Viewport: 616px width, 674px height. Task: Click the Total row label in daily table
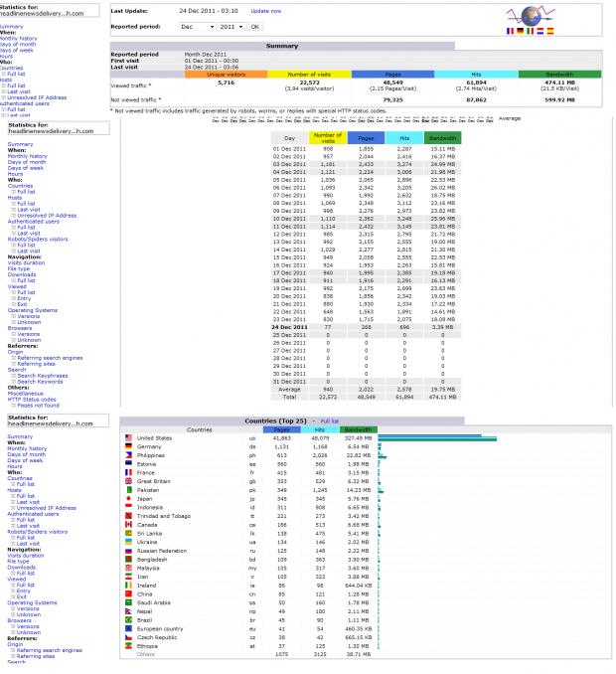[x=289, y=397]
